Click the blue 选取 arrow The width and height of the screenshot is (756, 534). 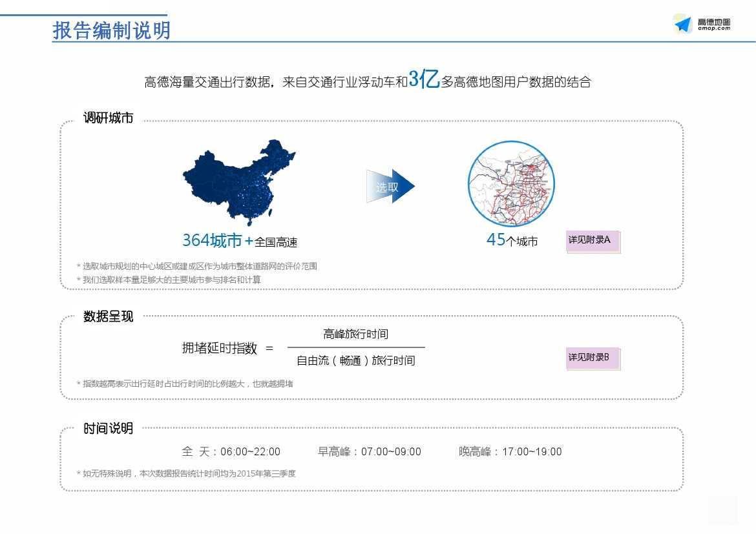pyautogui.click(x=390, y=187)
